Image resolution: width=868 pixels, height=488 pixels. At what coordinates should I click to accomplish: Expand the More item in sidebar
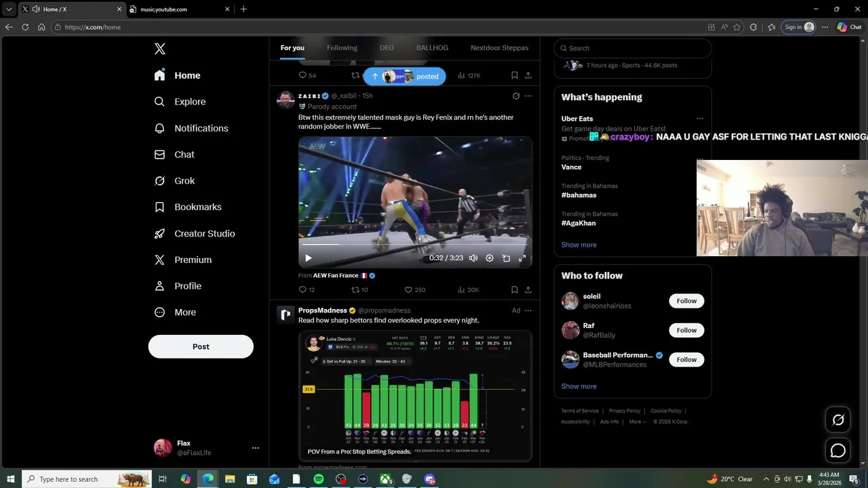[x=175, y=312]
